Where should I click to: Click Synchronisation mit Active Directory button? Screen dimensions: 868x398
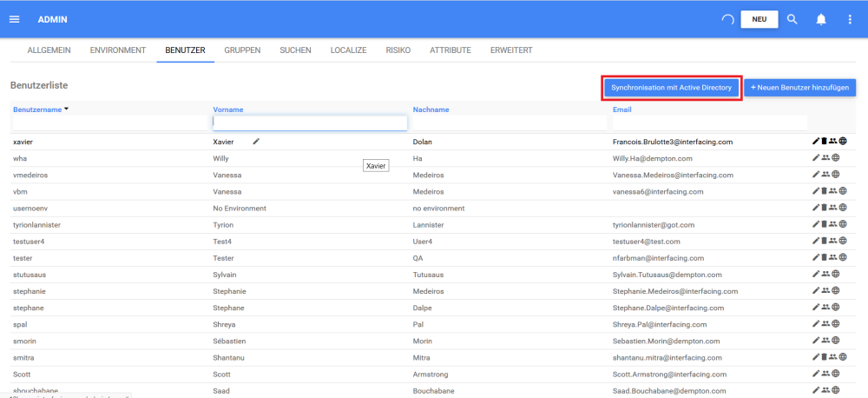pyautogui.click(x=672, y=88)
